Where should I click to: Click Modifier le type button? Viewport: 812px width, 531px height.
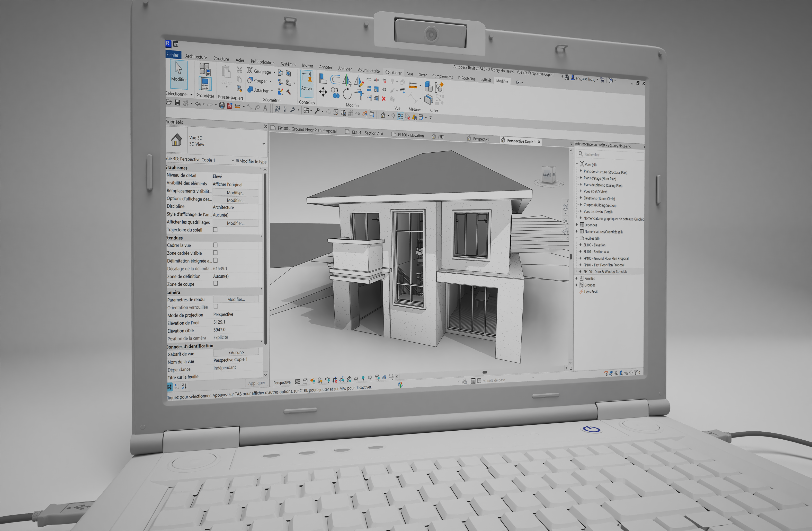click(x=252, y=161)
